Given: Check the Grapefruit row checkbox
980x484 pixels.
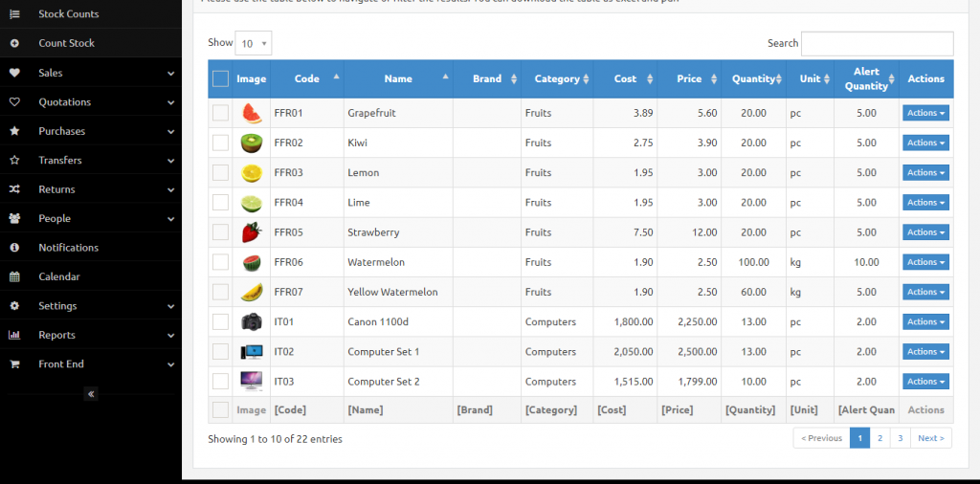Looking at the screenshot, I should [220, 113].
